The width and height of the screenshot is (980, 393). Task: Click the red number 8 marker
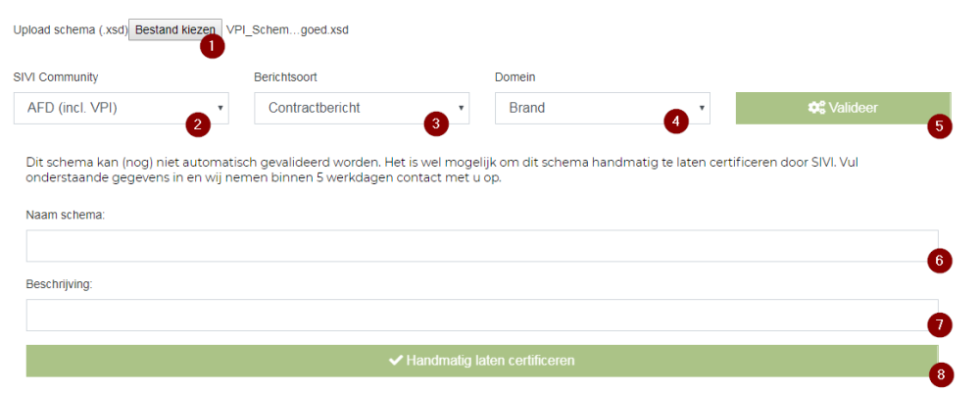[940, 374]
